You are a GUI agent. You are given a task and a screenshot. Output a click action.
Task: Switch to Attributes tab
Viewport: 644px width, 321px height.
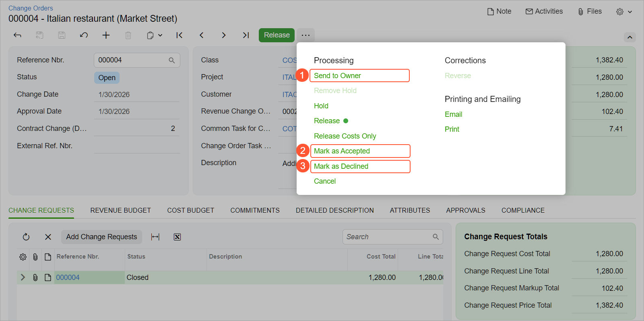(410, 210)
